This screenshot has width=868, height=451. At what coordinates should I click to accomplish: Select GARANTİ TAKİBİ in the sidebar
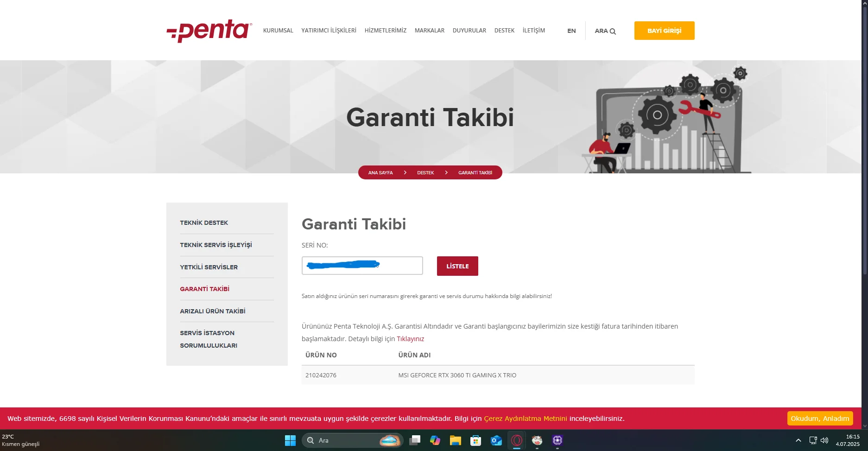tap(205, 289)
